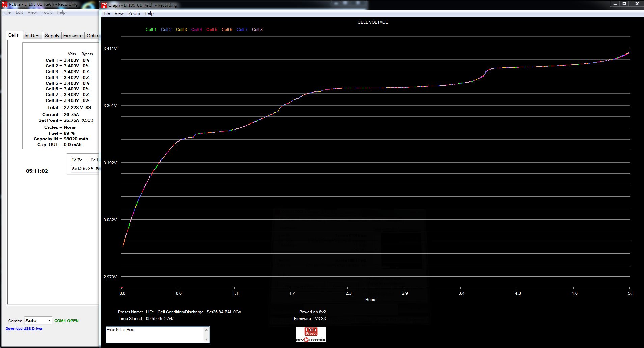
Task: Switch to the Supply tab
Action: [52, 36]
